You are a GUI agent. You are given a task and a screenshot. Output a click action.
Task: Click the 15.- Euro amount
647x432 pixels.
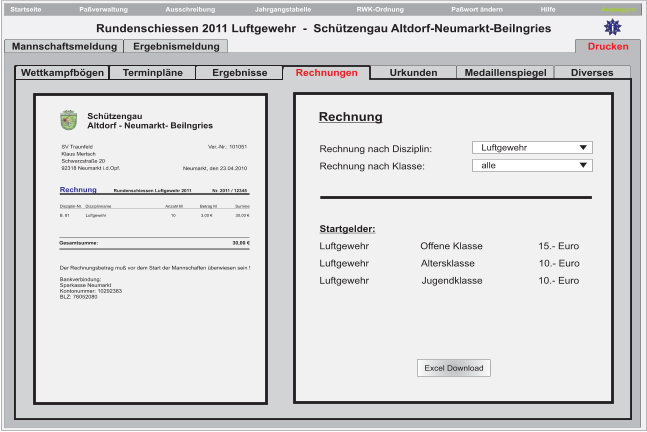559,246
